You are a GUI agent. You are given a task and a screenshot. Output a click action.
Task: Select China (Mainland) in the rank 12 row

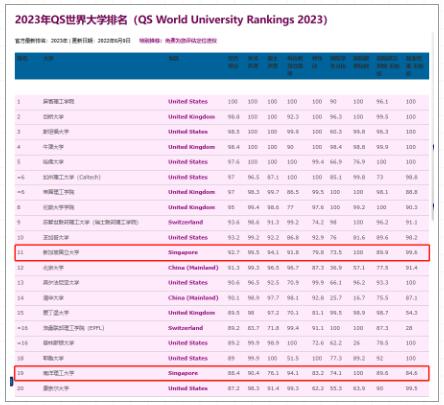pyautogui.click(x=193, y=268)
